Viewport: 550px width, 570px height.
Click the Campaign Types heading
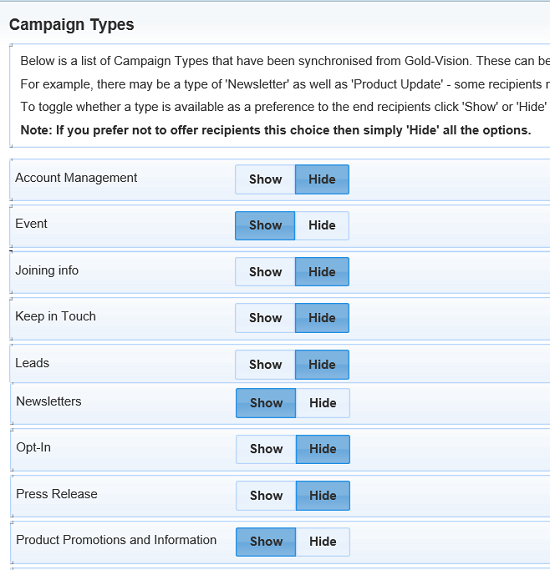72,25
